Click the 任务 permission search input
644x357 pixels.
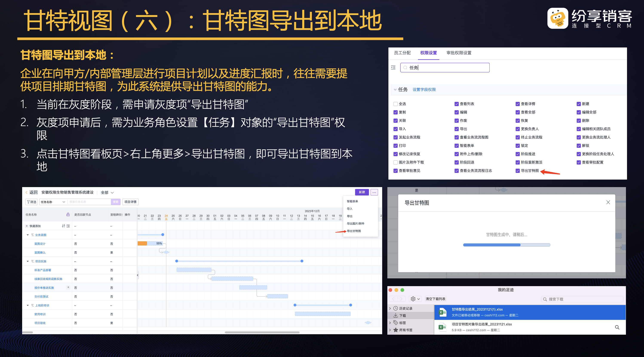pyautogui.click(x=445, y=67)
